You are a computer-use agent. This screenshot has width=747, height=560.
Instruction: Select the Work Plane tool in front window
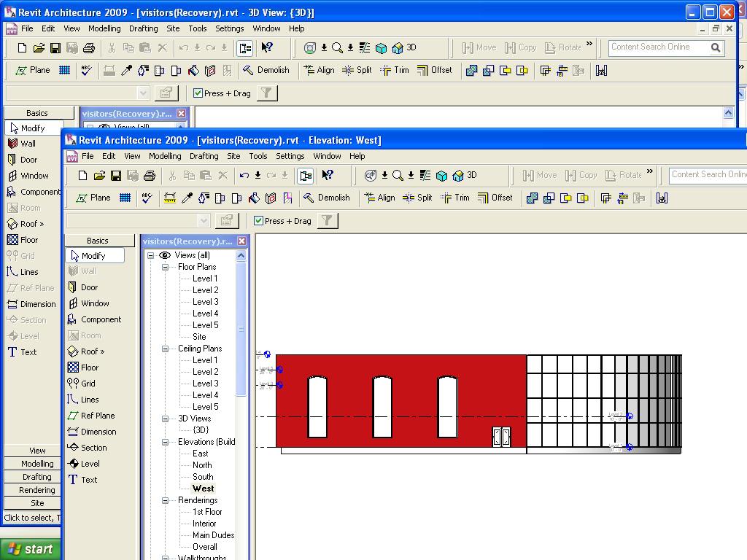coord(93,198)
